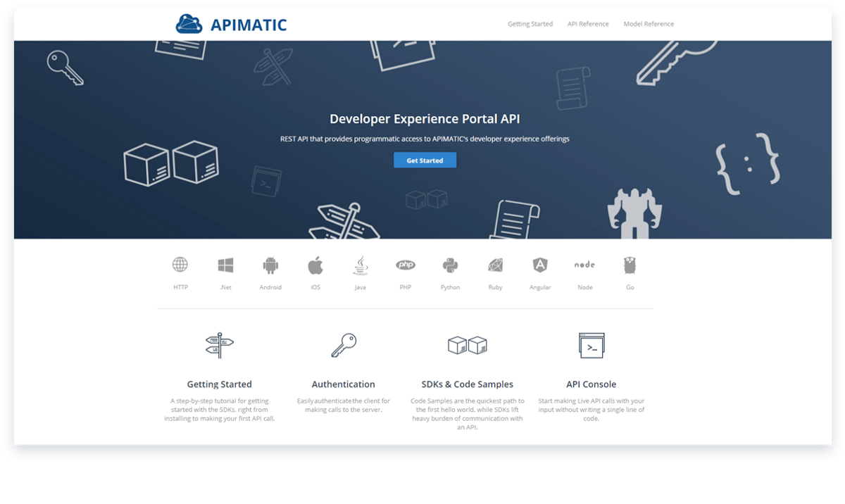Open API Reference in top navigation
This screenshot has width=845, height=504.
tap(588, 24)
